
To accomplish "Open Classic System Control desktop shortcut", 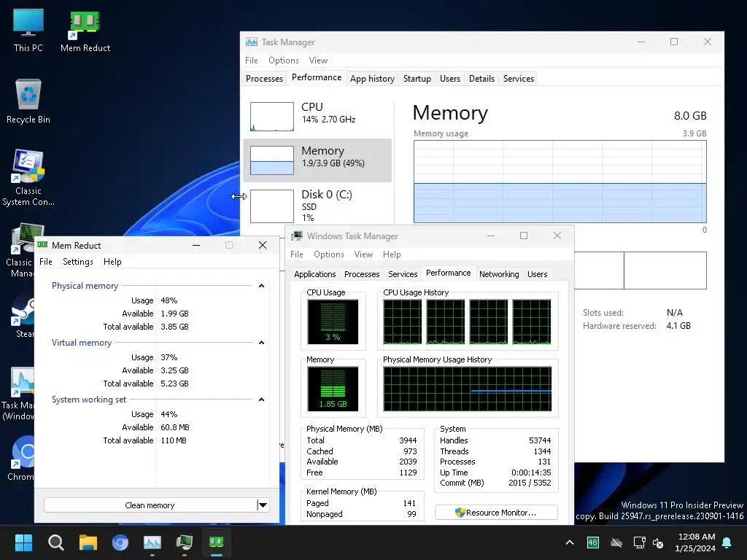I will coord(28,178).
